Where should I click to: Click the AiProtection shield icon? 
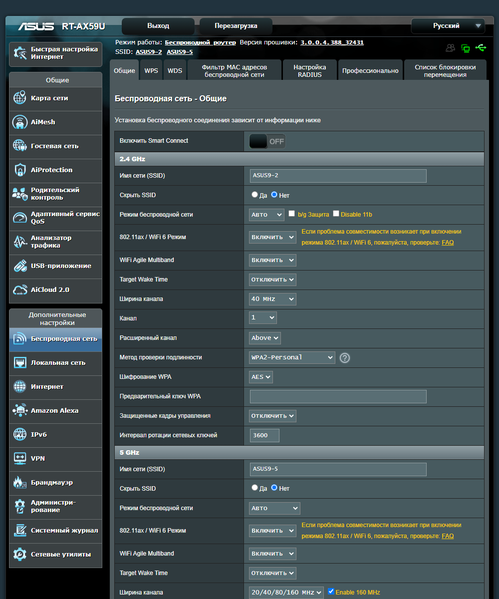pyautogui.click(x=20, y=170)
